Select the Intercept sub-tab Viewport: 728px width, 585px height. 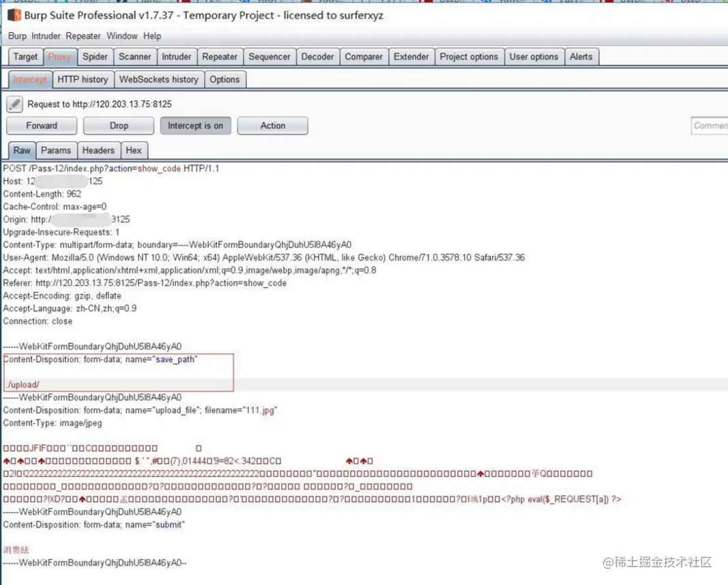tap(30, 79)
